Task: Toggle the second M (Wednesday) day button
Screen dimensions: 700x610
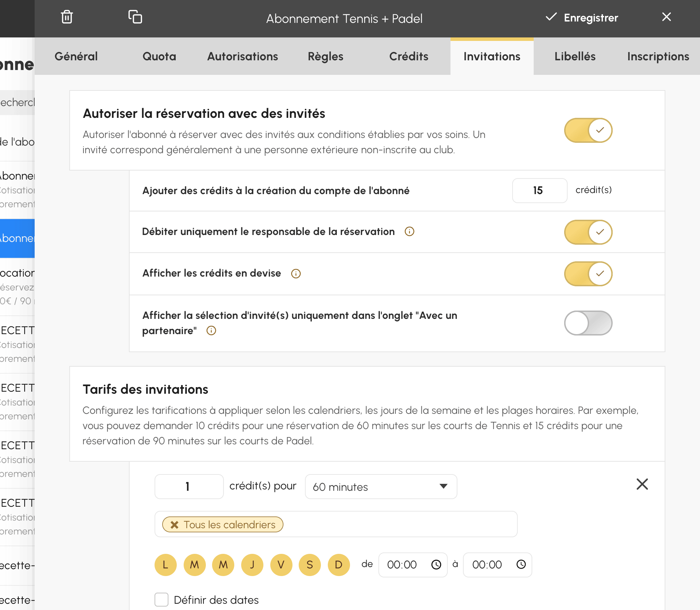Action: (x=223, y=565)
